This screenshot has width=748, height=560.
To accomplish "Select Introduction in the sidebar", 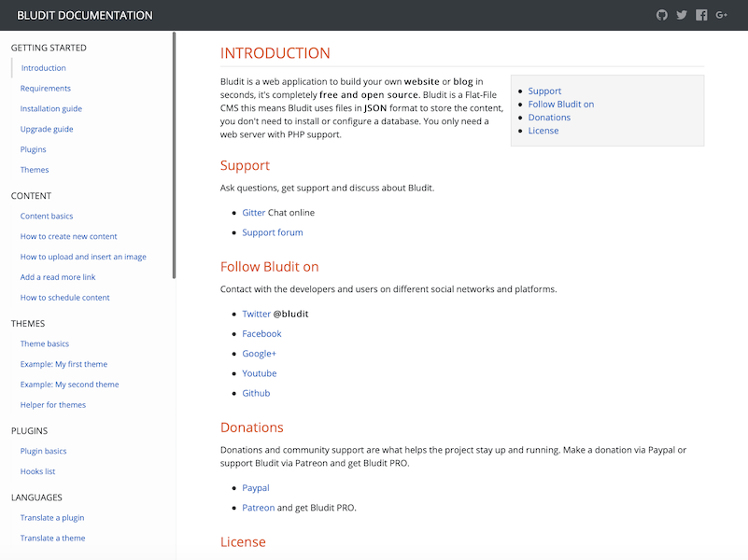I will 43,68.
